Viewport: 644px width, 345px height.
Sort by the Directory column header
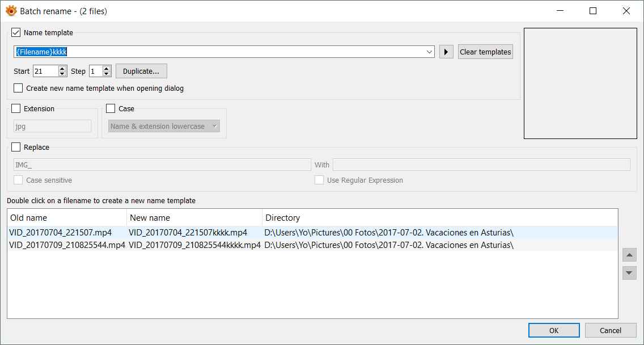tap(439, 218)
